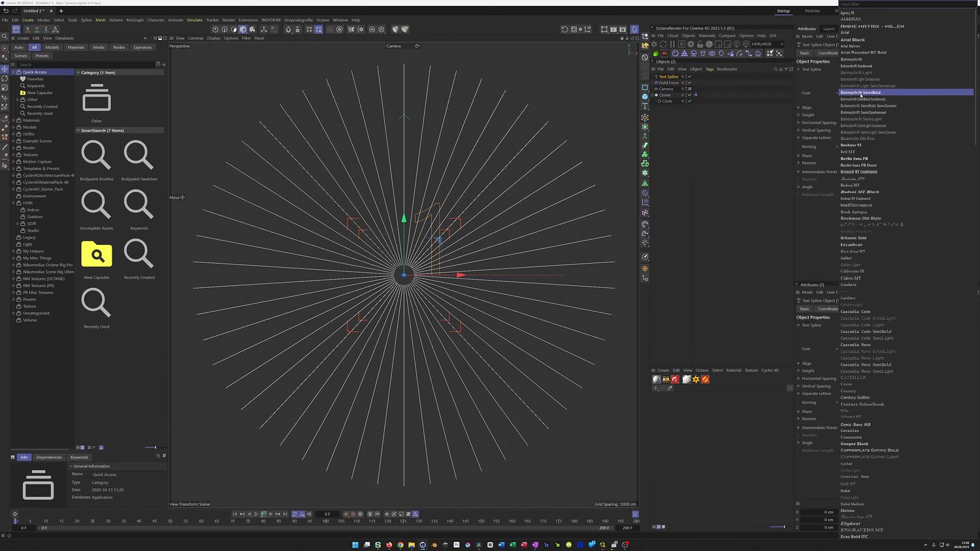Select the Rotate tool in left toolbar

tap(5, 78)
